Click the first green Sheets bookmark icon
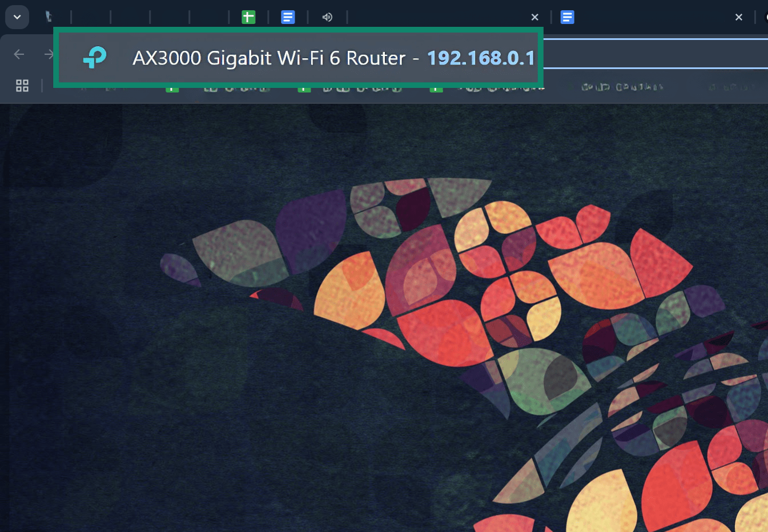Viewport: 768px width, 532px height. [172, 87]
